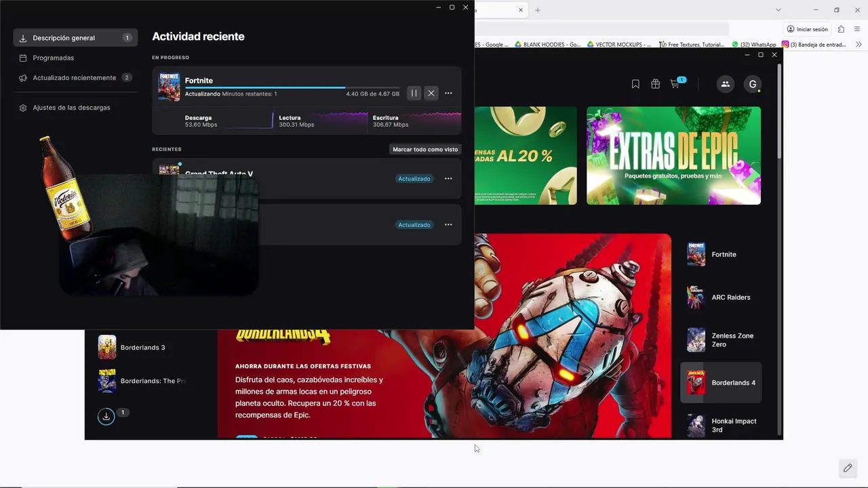Click the Epic launcher vertical scrollbar

pos(780,112)
